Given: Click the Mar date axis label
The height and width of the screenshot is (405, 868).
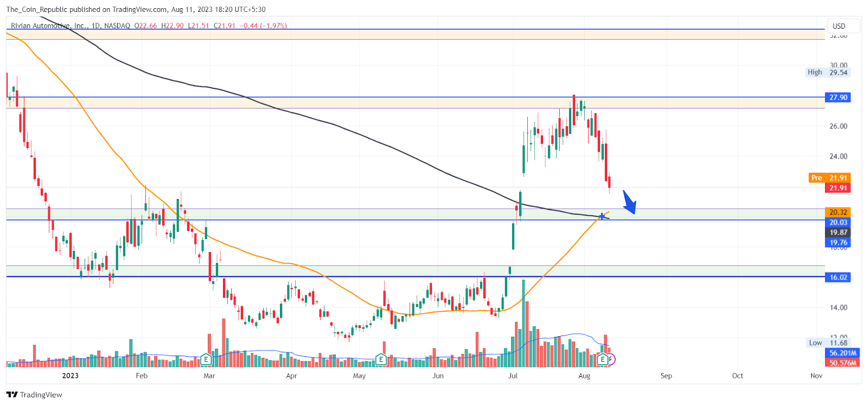Looking at the screenshot, I should 209,376.
